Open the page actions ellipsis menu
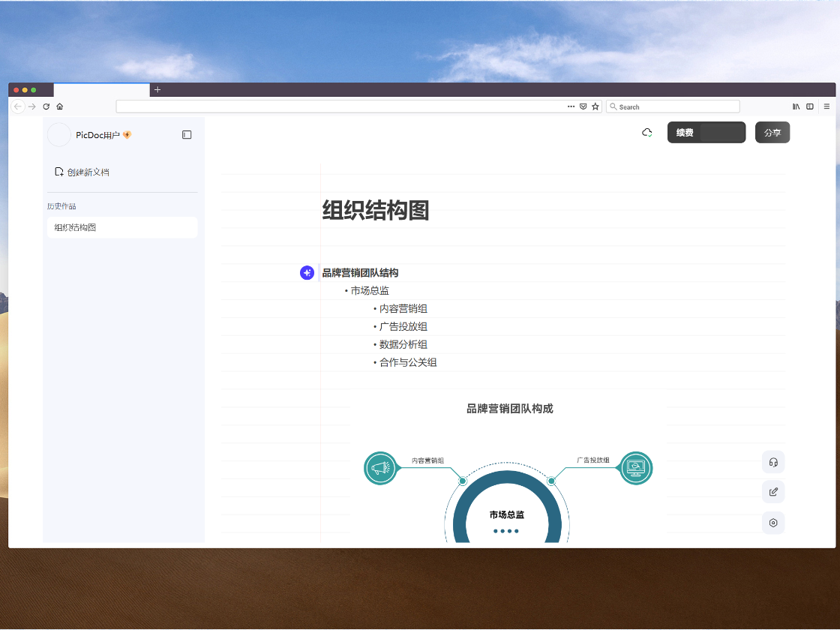This screenshot has height=630, width=840. click(571, 106)
